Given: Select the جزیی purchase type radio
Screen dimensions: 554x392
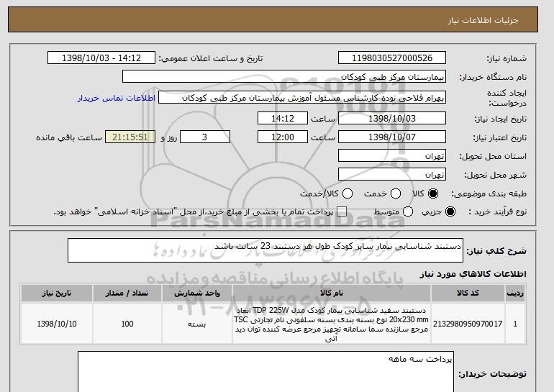Looking at the screenshot, I should click(450, 211).
